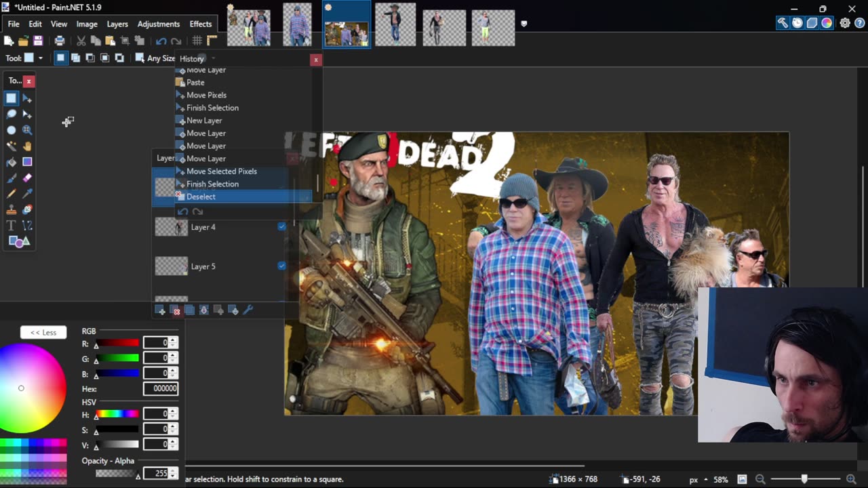
Task: Increase the Opacity Alpha value spinner
Action: (x=173, y=471)
